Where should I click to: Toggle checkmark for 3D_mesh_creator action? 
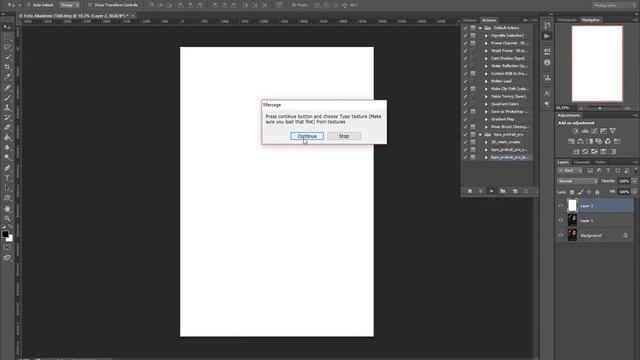click(465, 142)
